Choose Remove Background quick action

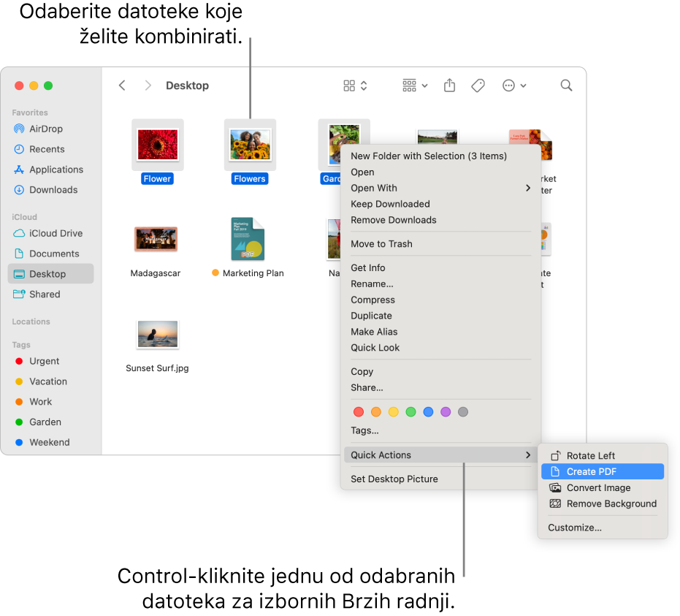coord(603,504)
